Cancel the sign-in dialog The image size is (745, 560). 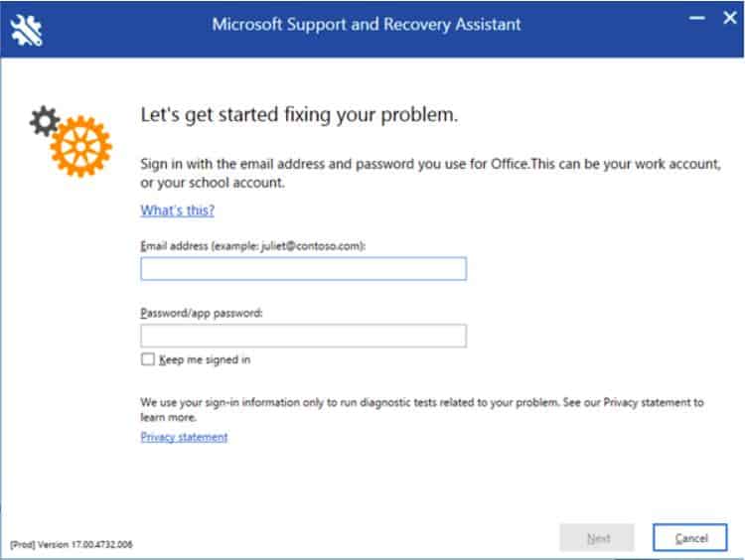pyautogui.click(x=690, y=538)
